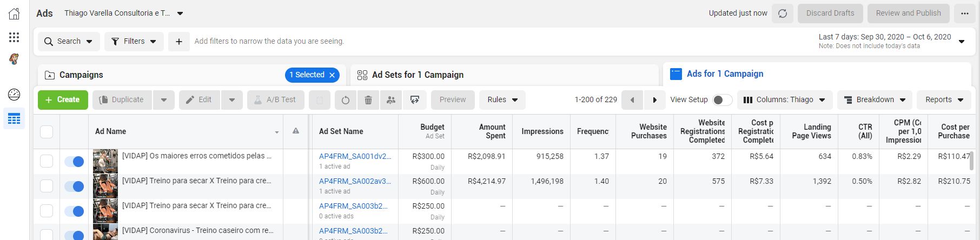
Task: Toggle the View Setup switch
Action: pos(722,100)
